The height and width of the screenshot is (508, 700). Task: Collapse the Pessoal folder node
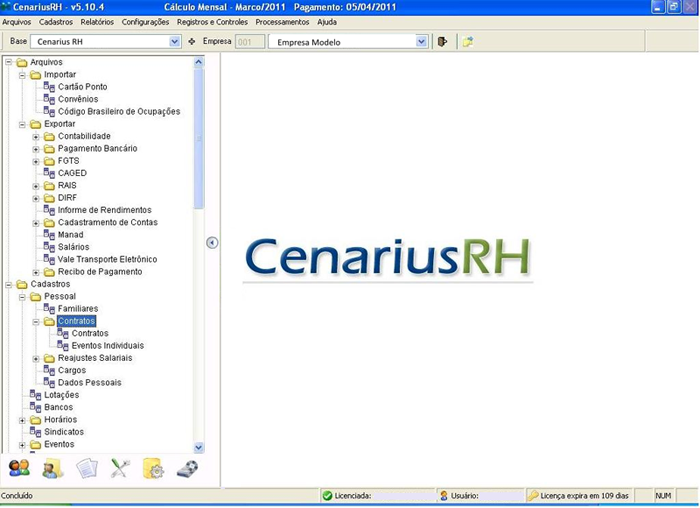tap(22, 297)
